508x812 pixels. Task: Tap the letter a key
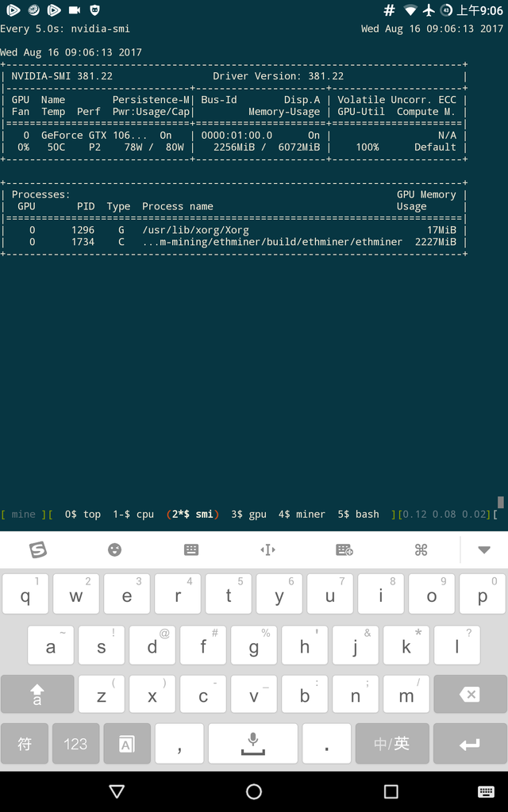click(51, 645)
